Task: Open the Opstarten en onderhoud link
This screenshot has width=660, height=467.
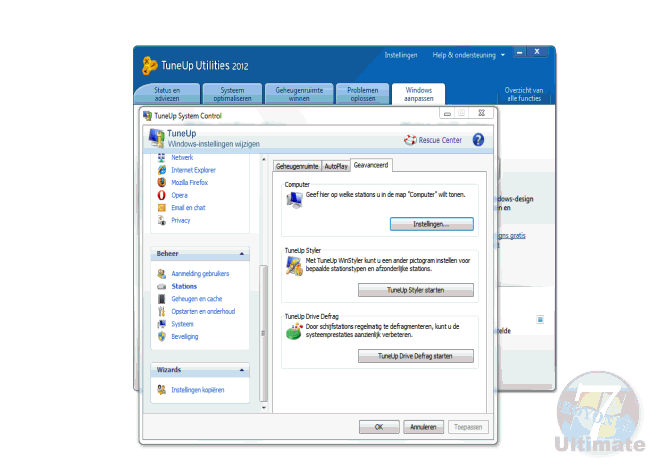Action: coord(203,312)
